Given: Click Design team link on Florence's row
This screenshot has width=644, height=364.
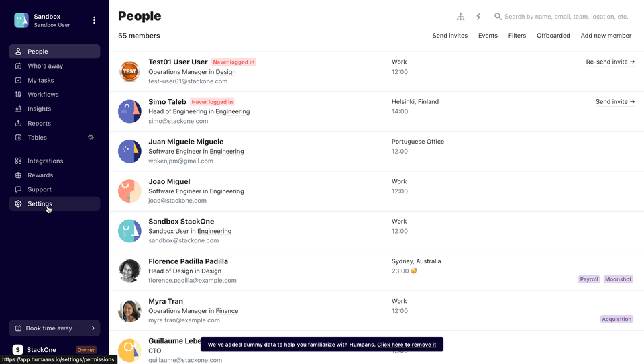Looking at the screenshot, I should 211,271.
